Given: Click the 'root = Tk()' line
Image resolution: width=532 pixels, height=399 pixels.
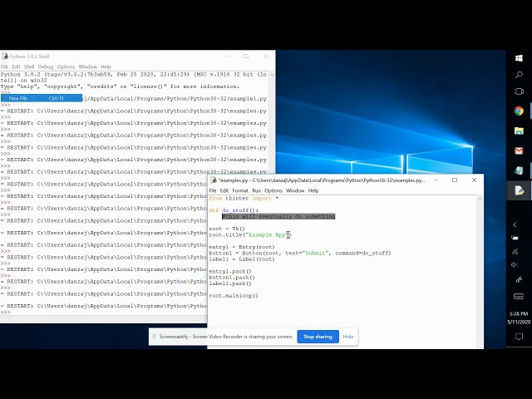Looking at the screenshot, I should pyautogui.click(x=227, y=229).
